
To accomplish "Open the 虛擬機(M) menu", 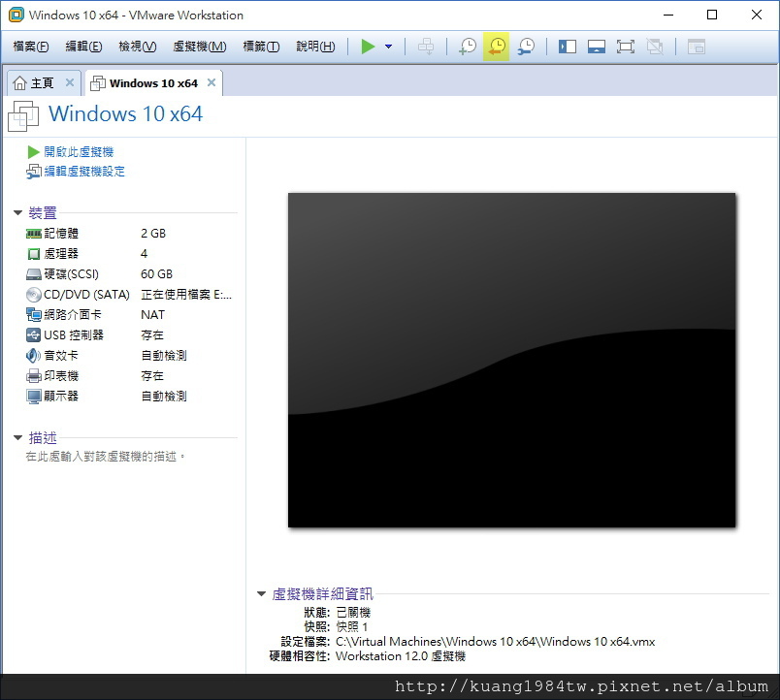I will click(x=200, y=47).
